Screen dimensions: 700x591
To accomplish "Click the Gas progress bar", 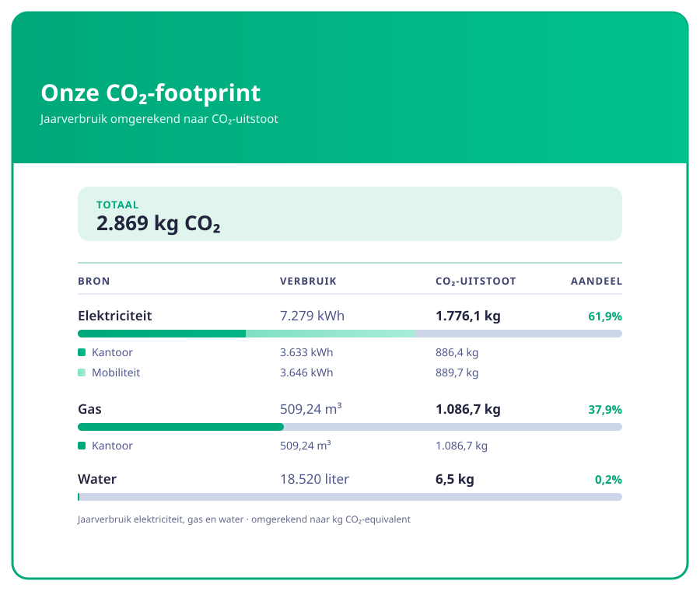I will pos(349,427).
